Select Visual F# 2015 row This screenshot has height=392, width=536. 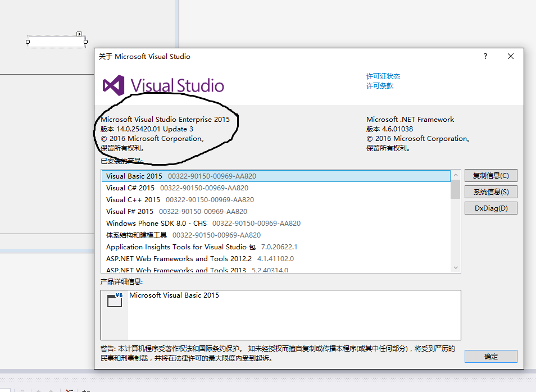click(276, 212)
